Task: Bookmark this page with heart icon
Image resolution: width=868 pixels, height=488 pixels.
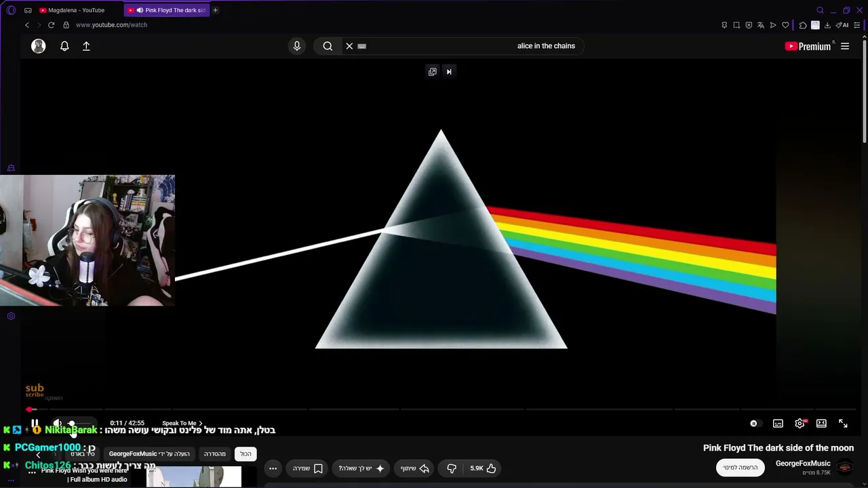Action: [785, 25]
